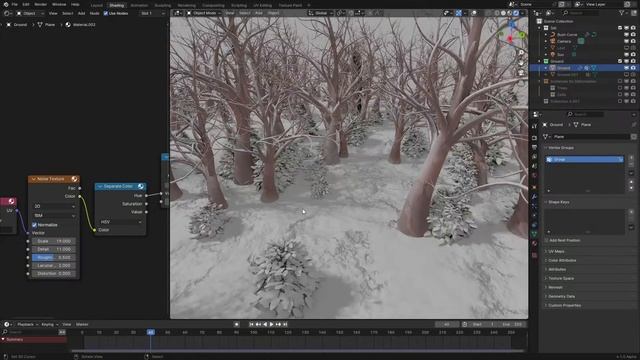Select the current frame marker on timeline
The image size is (640, 360).
click(151, 332)
